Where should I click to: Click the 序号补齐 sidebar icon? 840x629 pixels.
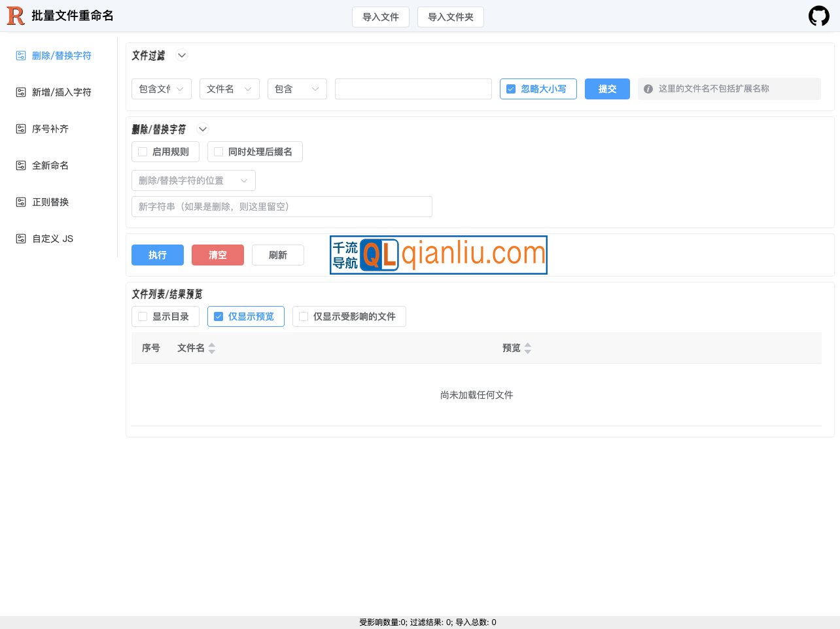pos(20,129)
